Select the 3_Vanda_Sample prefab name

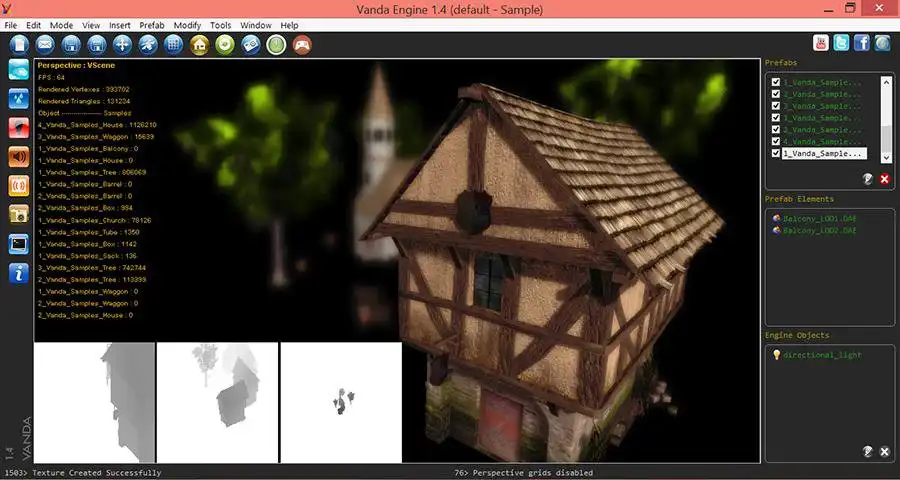pos(822,106)
